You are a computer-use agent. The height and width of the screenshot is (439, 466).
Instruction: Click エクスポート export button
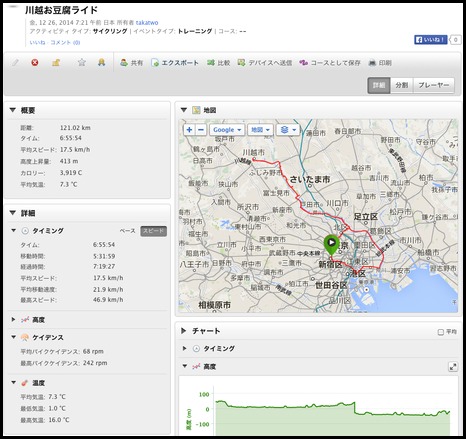[x=175, y=63]
